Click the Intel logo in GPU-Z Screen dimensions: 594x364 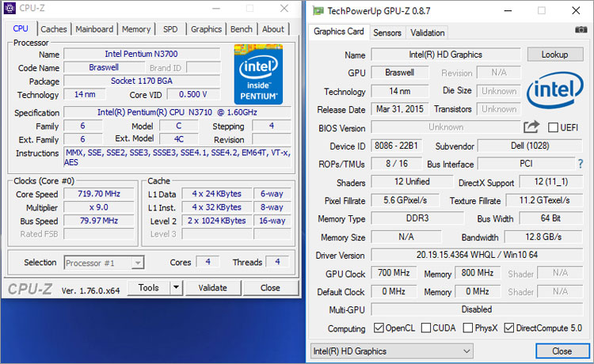coord(555,90)
